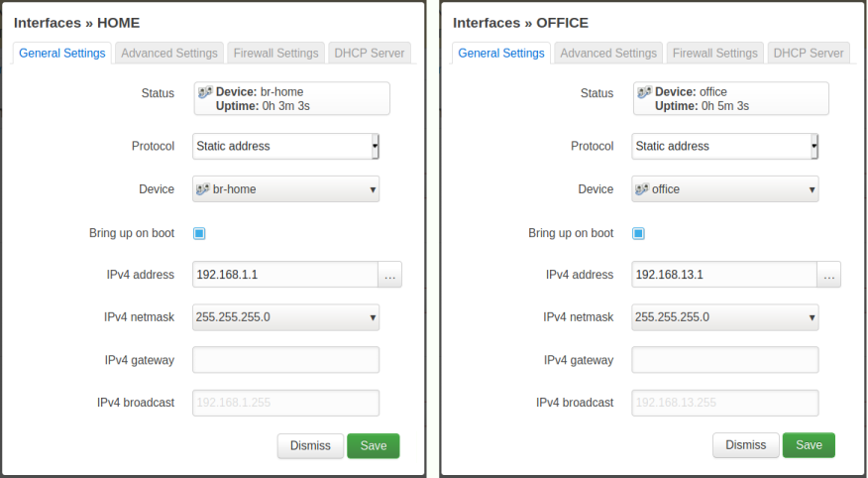Click the br-home device icon in HOME status box

(203, 92)
